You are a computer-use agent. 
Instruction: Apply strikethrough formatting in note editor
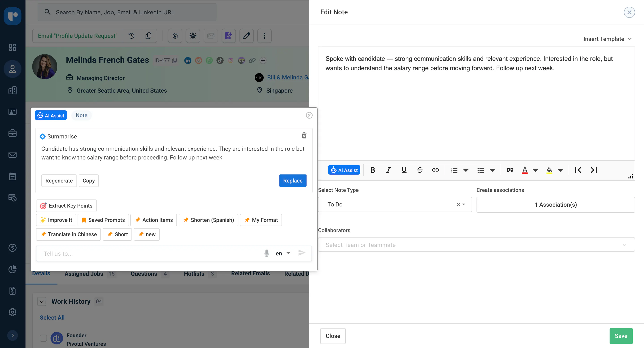(x=420, y=170)
